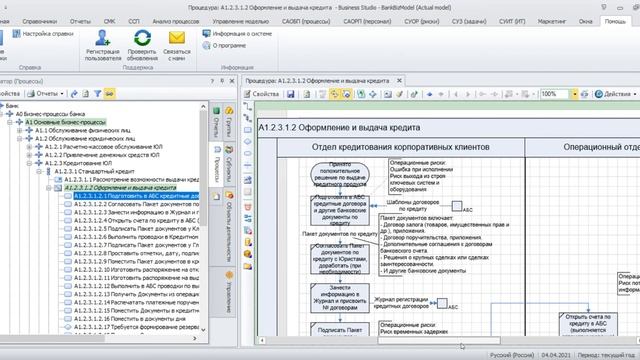Open the Анализ процессов ribbon tab
Screen dimensions: 640x360
(x=176, y=21)
